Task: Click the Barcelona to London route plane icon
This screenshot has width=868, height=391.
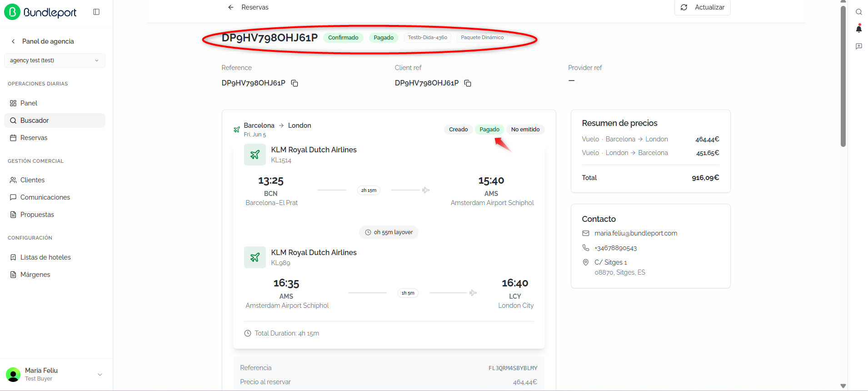Action: tap(237, 130)
